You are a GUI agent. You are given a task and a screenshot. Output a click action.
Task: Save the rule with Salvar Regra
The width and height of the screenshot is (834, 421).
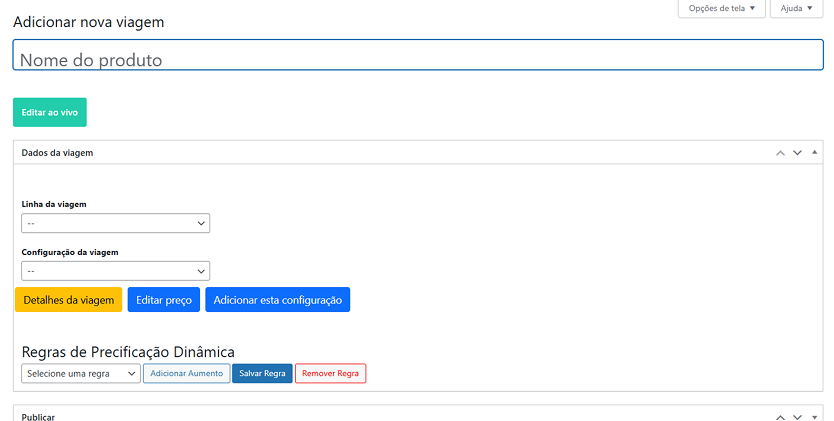pyautogui.click(x=262, y=373)
